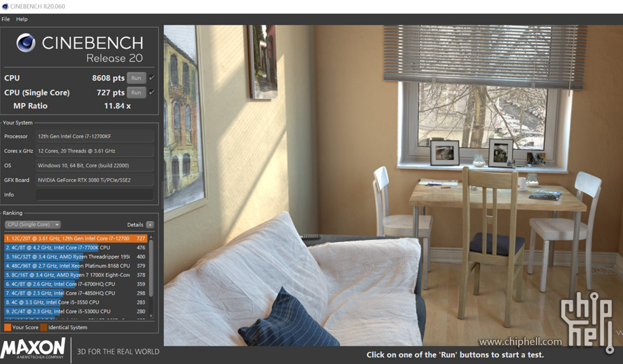Click the GFX Board field RTX 3080 Ti
The width and height of the screenshot is (623, 364).
[95, 180]
